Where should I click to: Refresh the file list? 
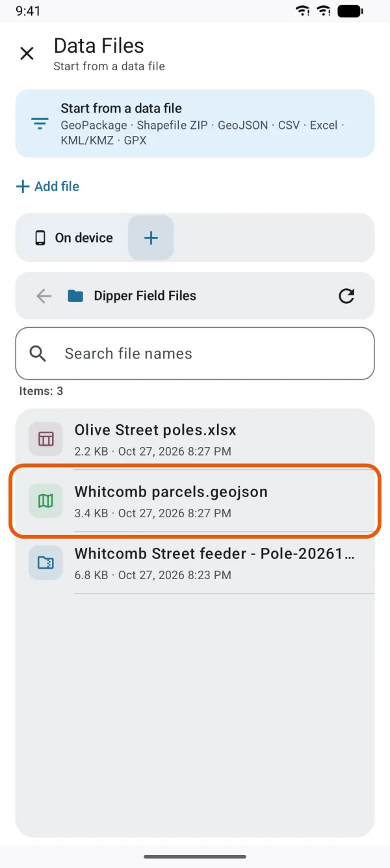pyautogui.click(x=347, y=296)
